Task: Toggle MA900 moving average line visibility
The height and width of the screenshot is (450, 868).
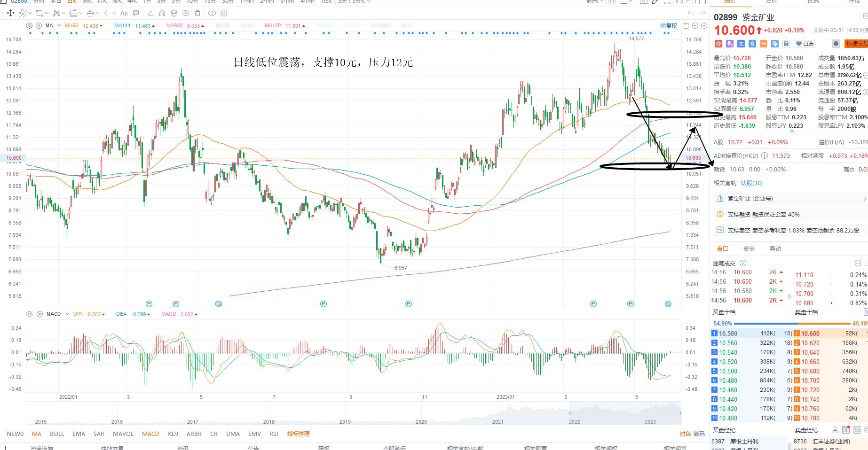Action: [x=185, y=26]
